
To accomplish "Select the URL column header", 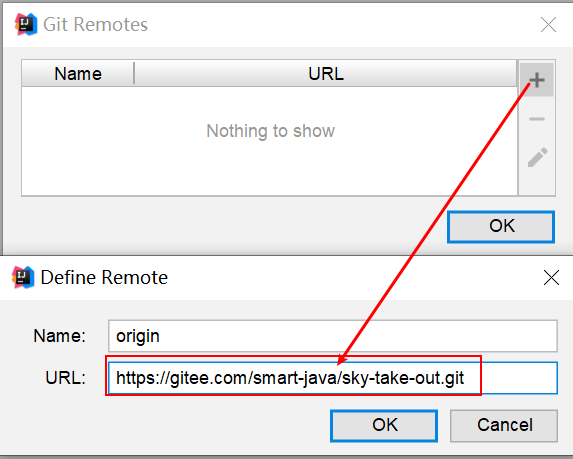I will pos(326,73).
